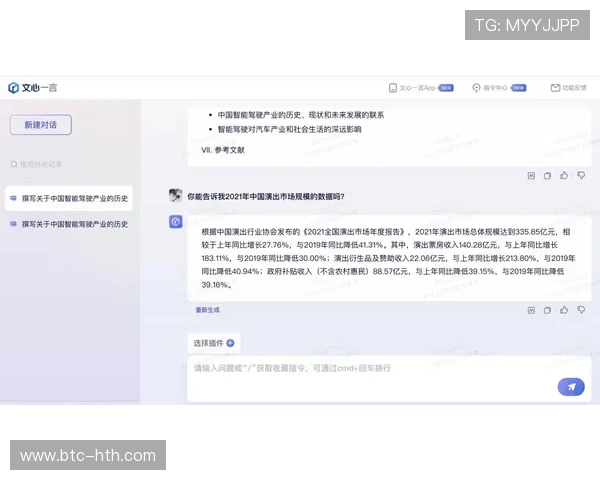Image resolution: width=600 pixels, height=480 pixels.
Task: Click the plus icon on 选择插件
Action: point(230,343)
